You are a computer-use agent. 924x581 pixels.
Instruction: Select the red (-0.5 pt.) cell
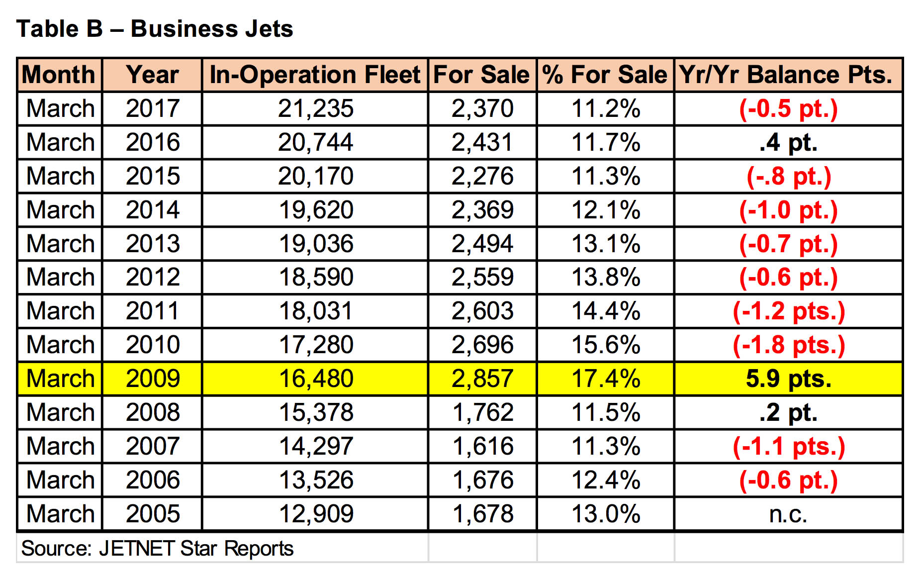(788, 108)
